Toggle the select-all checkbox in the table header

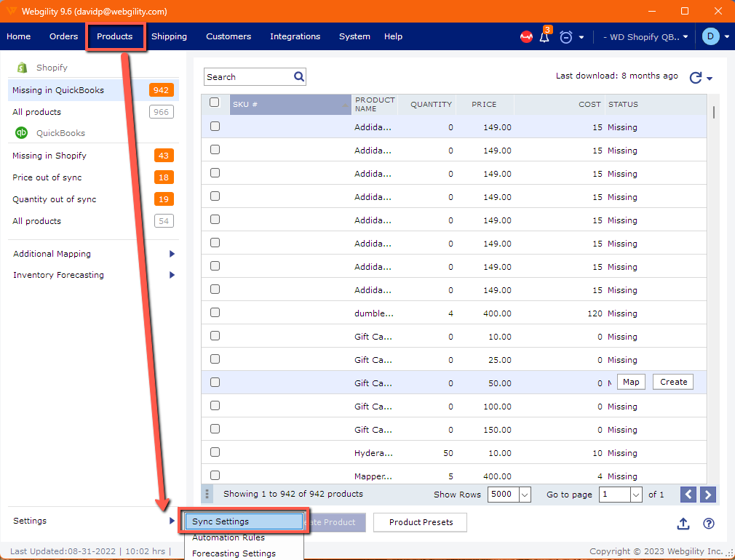point(215,102)
